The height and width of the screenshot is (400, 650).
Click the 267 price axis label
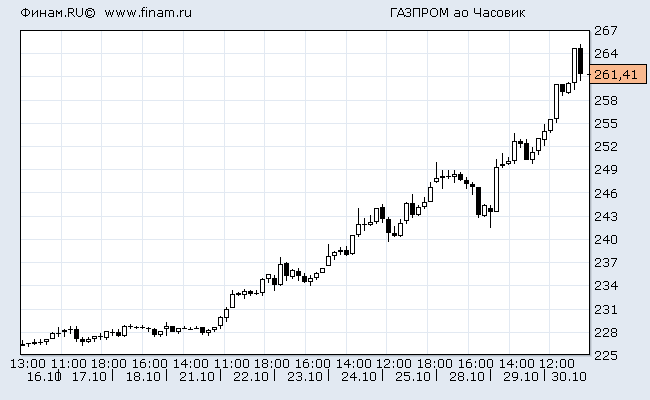pos(606,31)
